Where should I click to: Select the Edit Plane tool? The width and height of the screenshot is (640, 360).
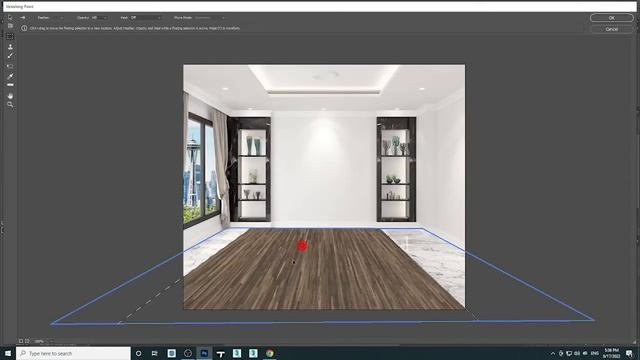[10, 18]
